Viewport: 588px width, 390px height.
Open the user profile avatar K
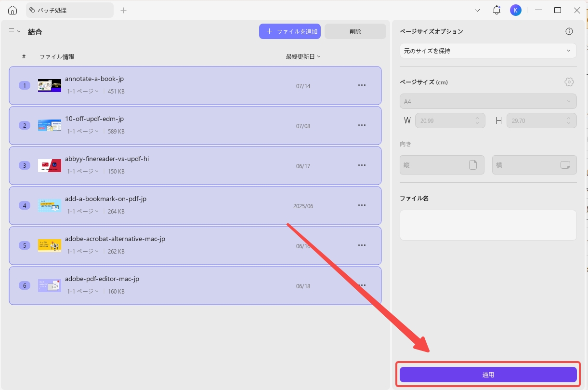pos(516,10)
